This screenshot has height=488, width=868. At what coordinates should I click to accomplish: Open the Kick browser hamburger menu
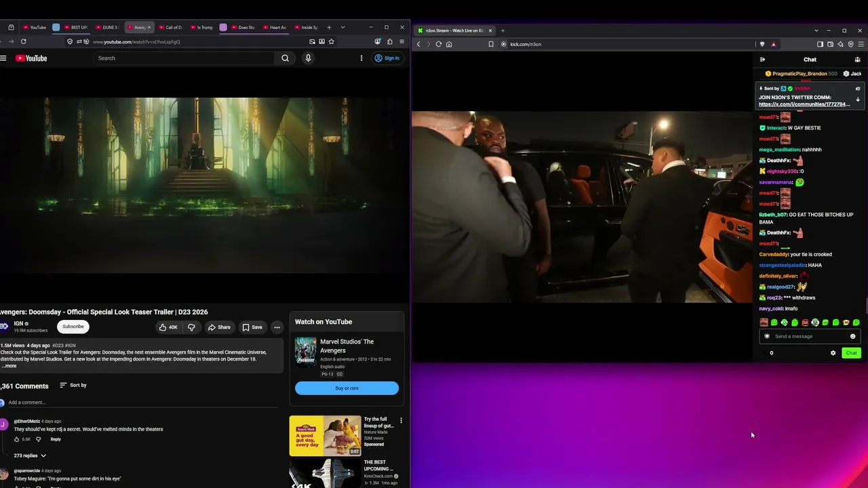pos(861,44)
